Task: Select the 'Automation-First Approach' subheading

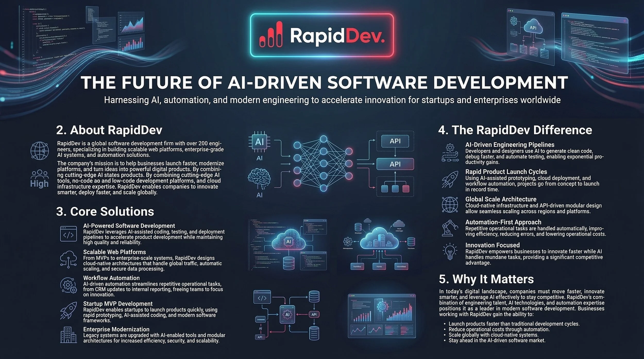Action: (x=503, y=222)
